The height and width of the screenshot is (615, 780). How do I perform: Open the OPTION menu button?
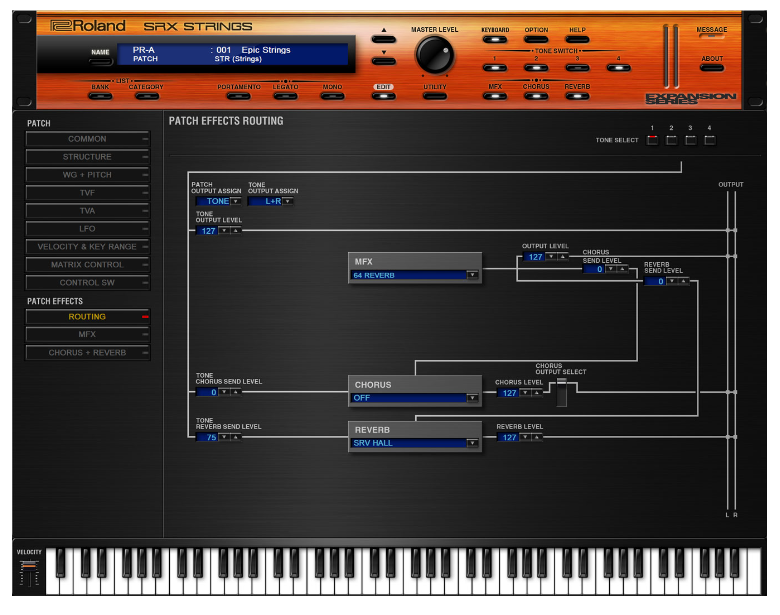(x=536, y=39)
